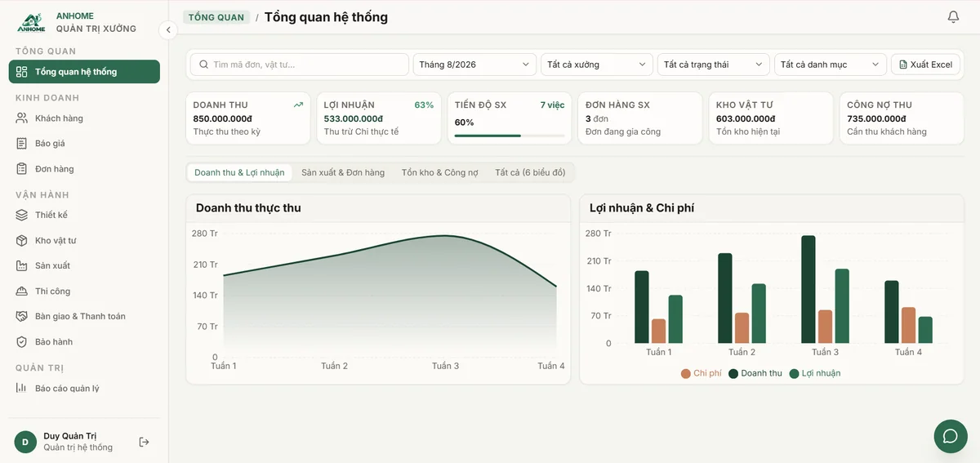Toggle Lợi nhuận series in chart legend
Screen dimensions: 980x463
[x=815, y=373]
